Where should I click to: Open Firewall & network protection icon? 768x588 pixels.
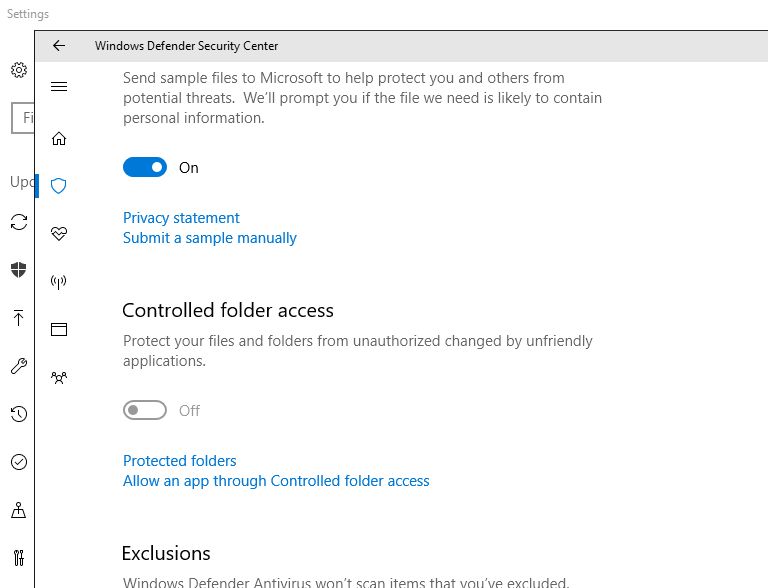(x=59, y=282)
